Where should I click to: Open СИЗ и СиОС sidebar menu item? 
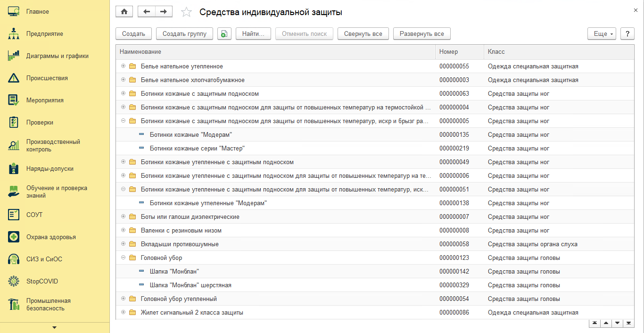[x=44, y=259]
